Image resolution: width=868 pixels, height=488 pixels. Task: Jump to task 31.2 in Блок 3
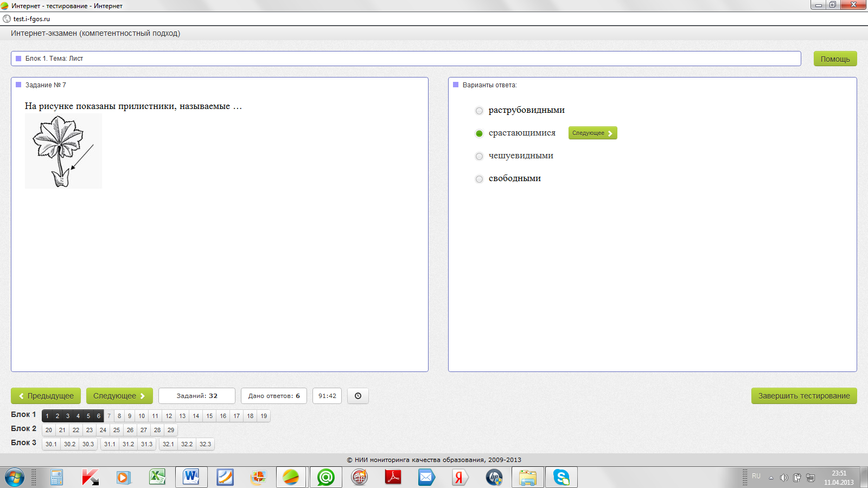128,444
